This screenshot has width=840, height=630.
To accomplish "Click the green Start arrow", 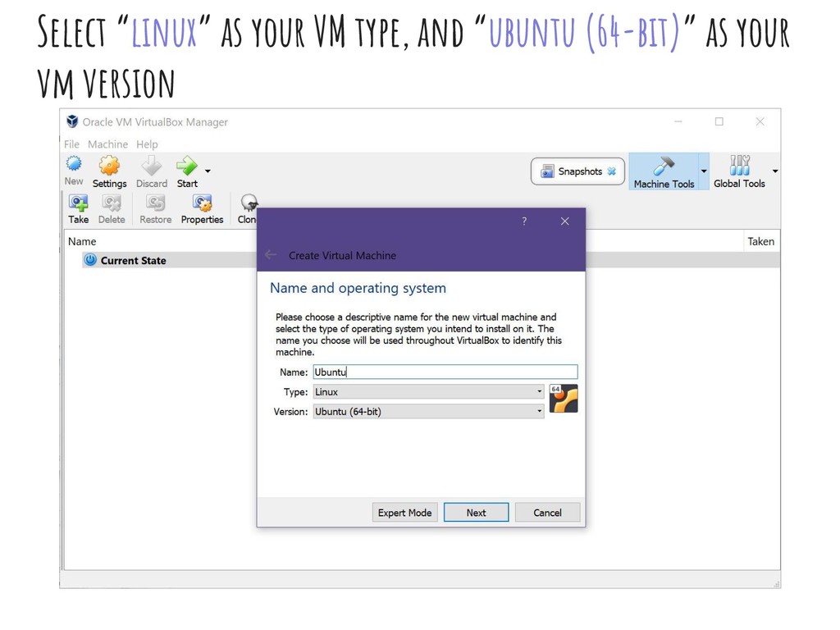I will point(187,166).
